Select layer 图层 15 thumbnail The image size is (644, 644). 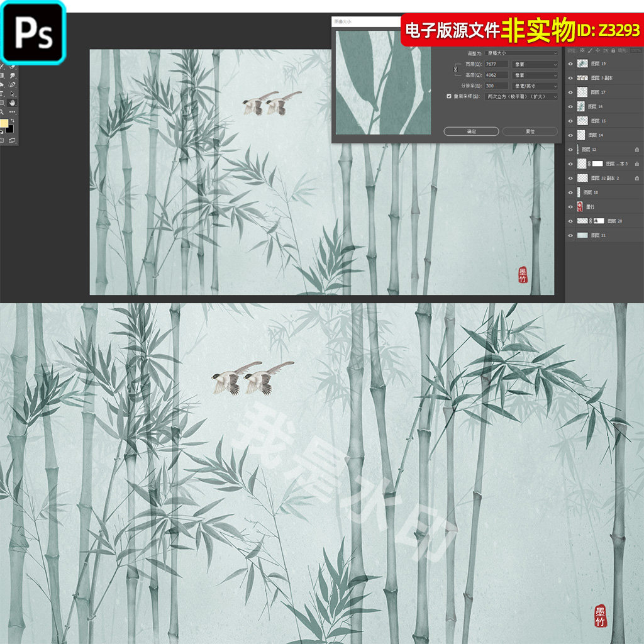click(x=582, y=121)
